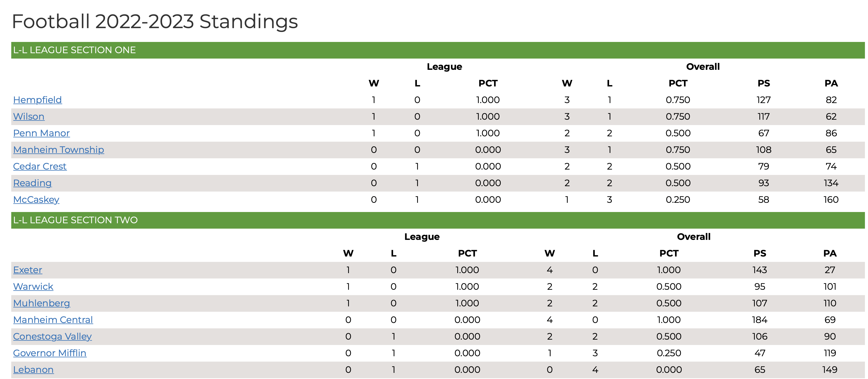Image resolution: width=868 pixels, height=379 pixels.
Task: View the McCaskey team page
Action: tap(36, 199)
